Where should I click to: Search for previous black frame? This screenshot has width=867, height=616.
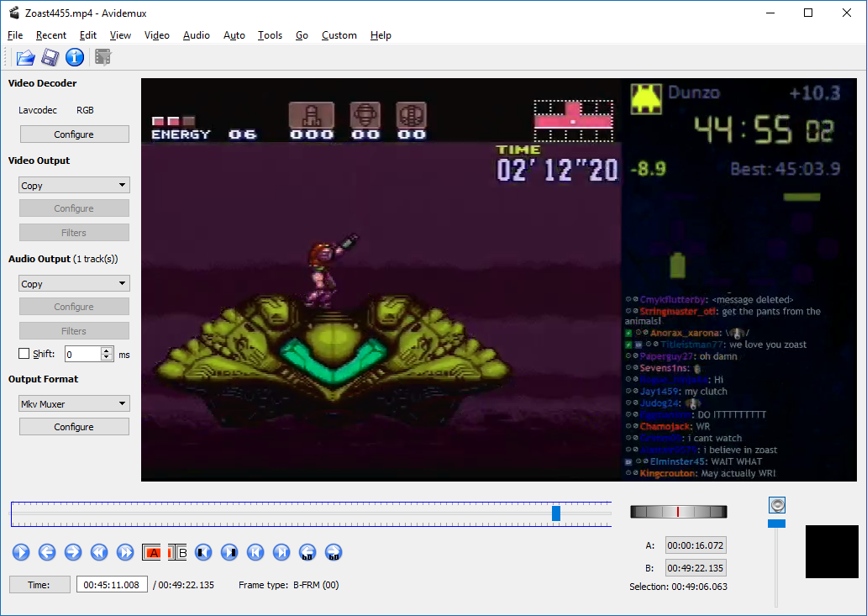click(203, 552)
